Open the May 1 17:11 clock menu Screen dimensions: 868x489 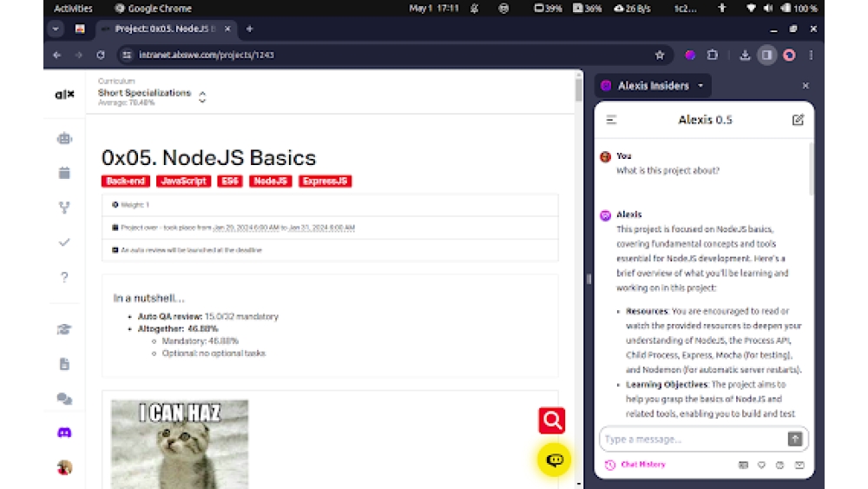pos(434,9)
